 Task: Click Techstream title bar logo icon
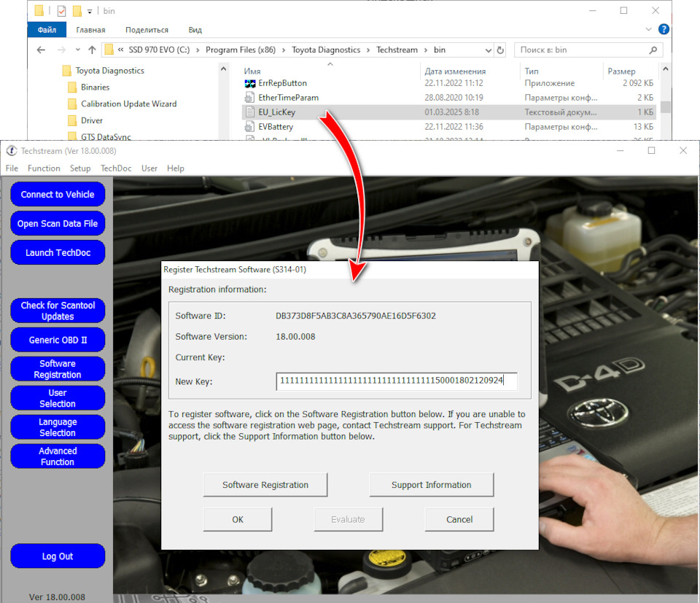pyautogui.click(x=11, y=151)
